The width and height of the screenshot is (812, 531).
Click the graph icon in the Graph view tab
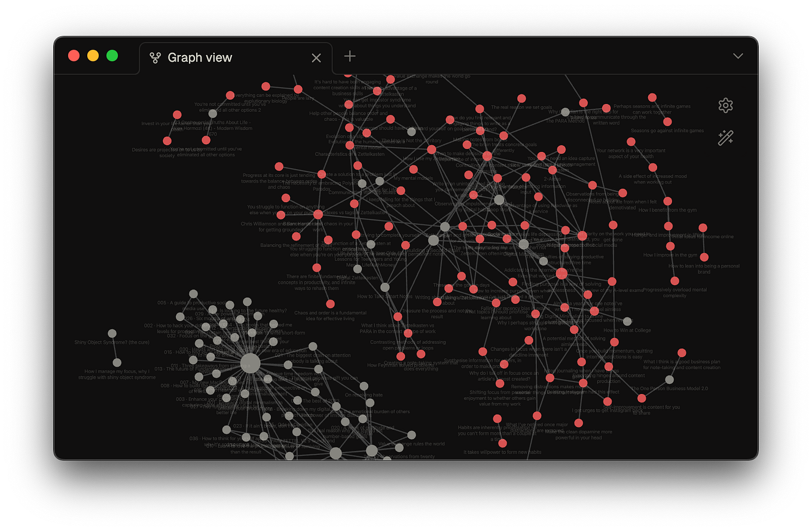[x=155, y=57]
